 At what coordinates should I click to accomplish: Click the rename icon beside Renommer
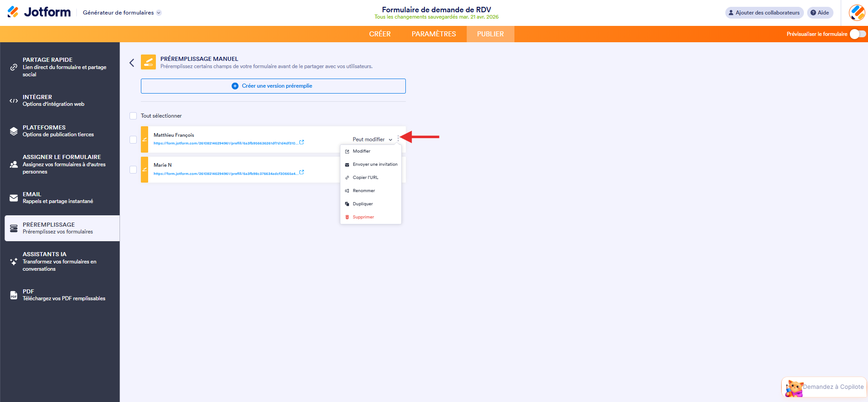(x=347, y=191)
